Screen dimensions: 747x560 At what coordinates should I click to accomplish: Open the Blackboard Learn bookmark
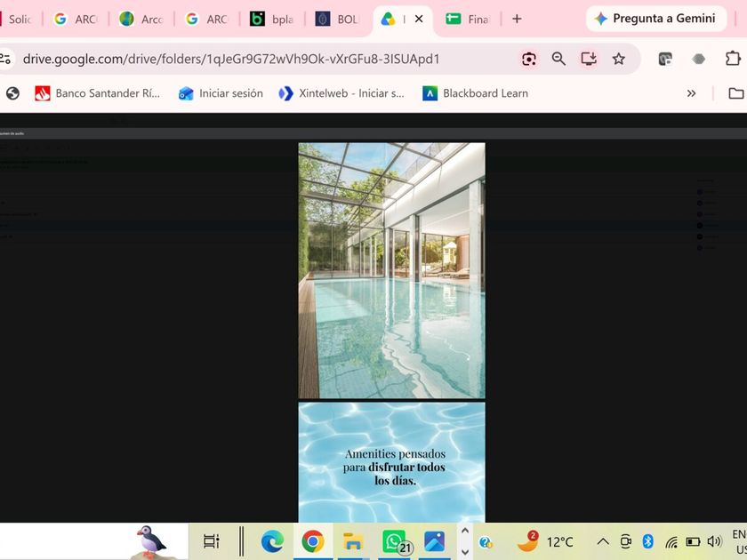[476, 93]
